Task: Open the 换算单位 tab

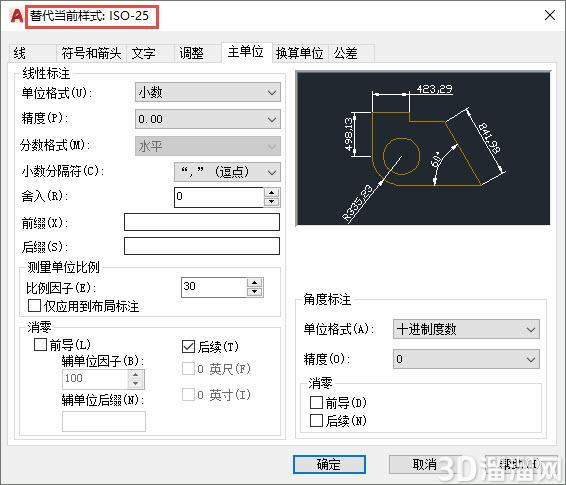Action: (x=300, y=53)
